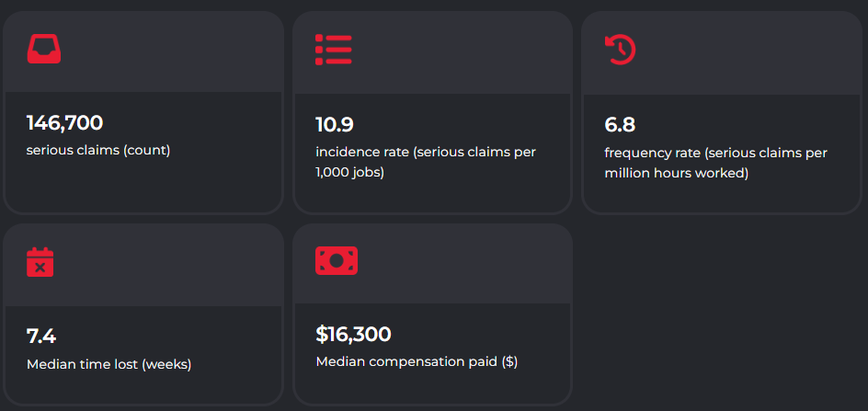The height and width of the screenshot is (411, 868).
Task: Click the red banknote icon on compensation card
Action: click(x=336, y=261)
